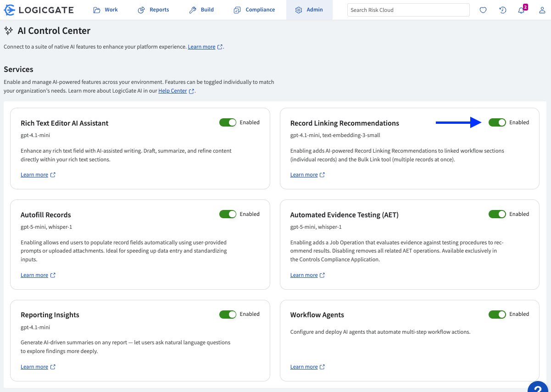Click external link icon beside Help Center
This screenshot has width=551, height=392.
(192, 91)
